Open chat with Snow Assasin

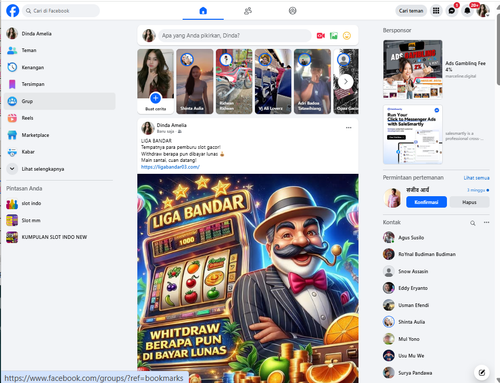coord(436,271)
